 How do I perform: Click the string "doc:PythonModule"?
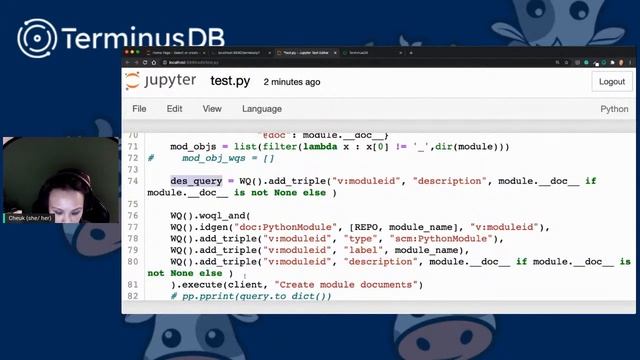286,227
